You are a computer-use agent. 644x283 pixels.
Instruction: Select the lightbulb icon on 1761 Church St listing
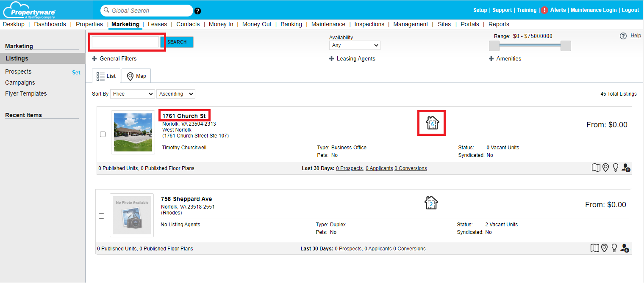pos(616,167)
